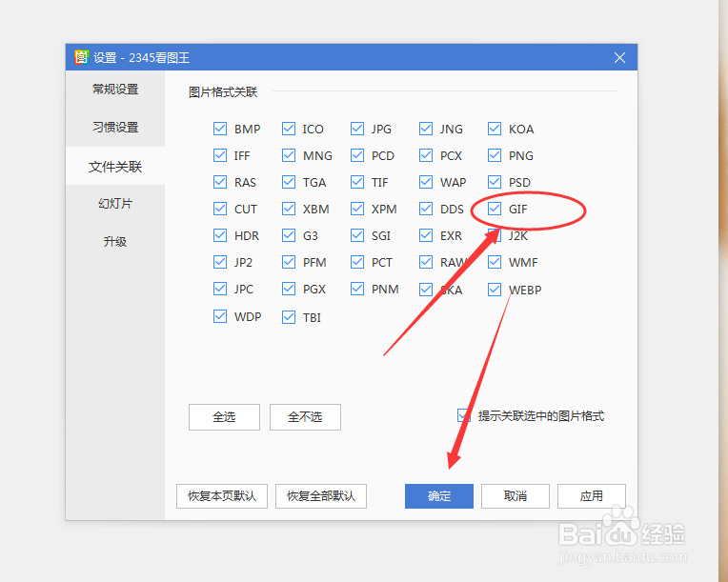Open the 升级 settings section
Screen dimensions: 728x582
pos(115,241)
